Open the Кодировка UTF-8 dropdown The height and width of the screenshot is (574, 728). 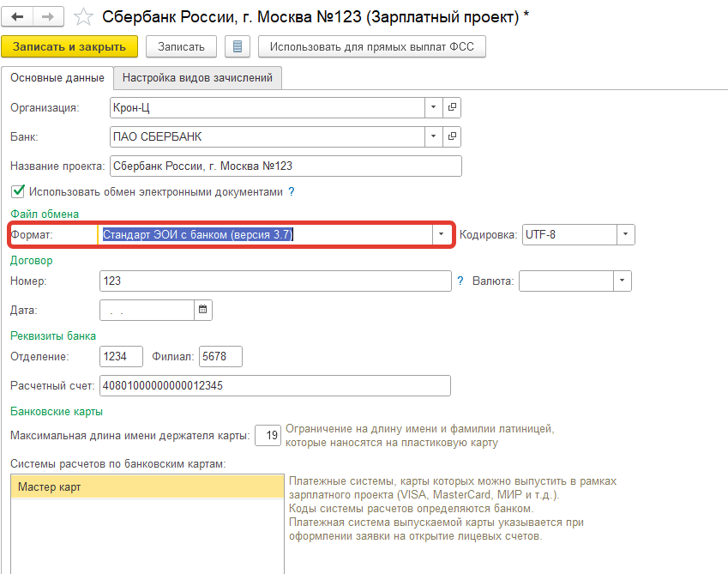(626, 234)
